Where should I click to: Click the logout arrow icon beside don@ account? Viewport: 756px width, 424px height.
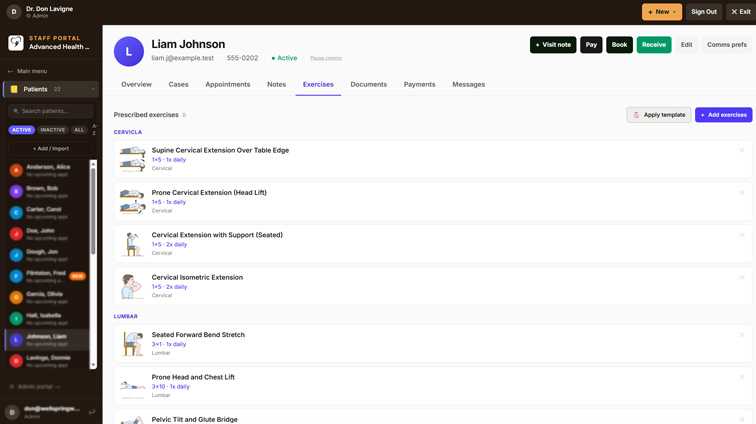tap(92, 412)
